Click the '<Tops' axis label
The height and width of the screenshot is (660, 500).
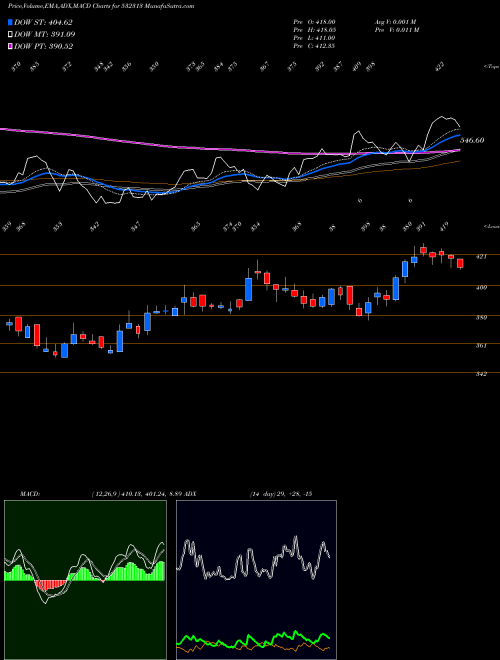(x=491, y=67)
